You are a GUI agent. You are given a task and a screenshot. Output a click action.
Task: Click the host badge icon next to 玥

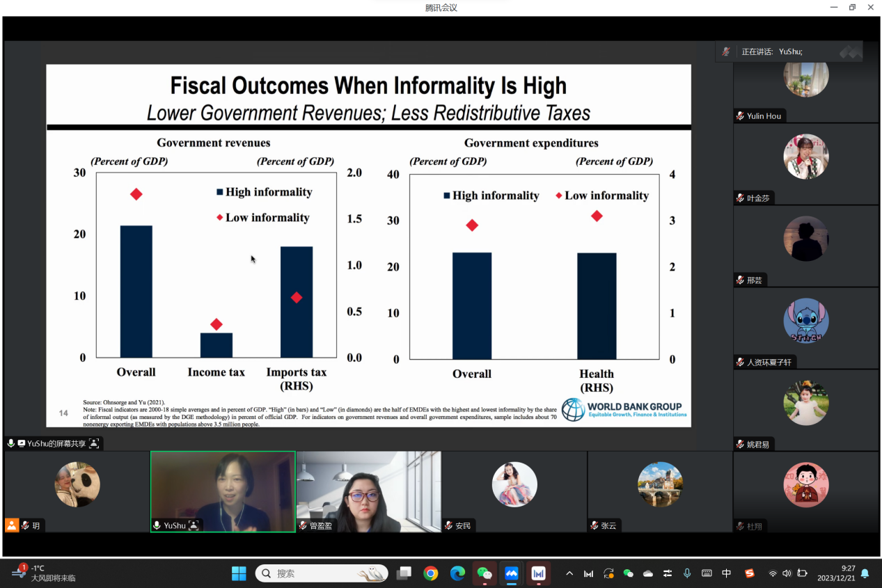[x=12, y=525]
